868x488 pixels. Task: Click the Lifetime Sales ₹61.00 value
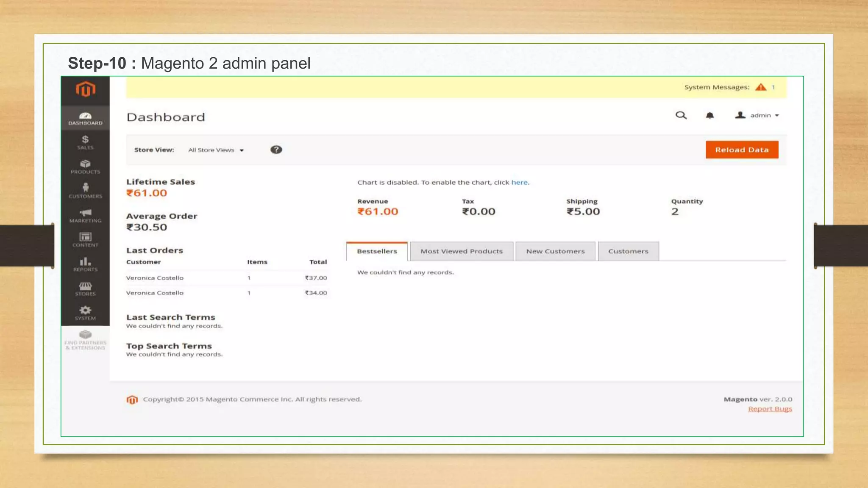[147, 193]
